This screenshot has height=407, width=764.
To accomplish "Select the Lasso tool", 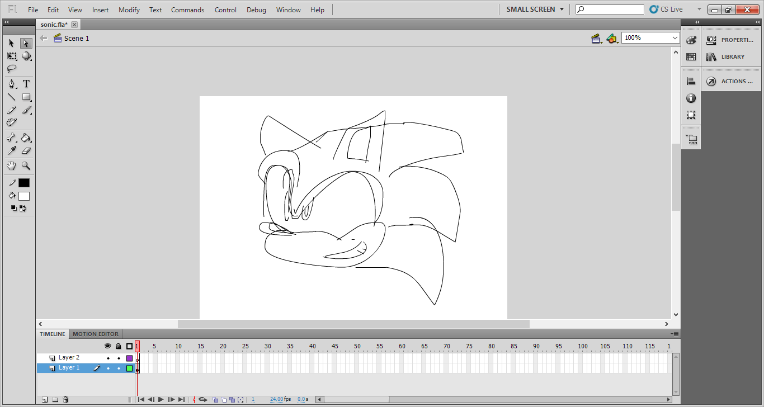I will [x=12, y=69].
